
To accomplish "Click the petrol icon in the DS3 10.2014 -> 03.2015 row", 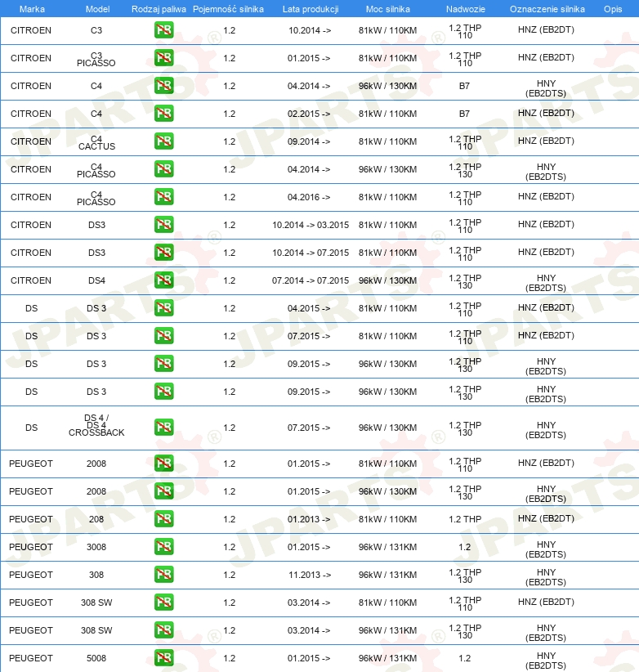I will pos(164,225).
